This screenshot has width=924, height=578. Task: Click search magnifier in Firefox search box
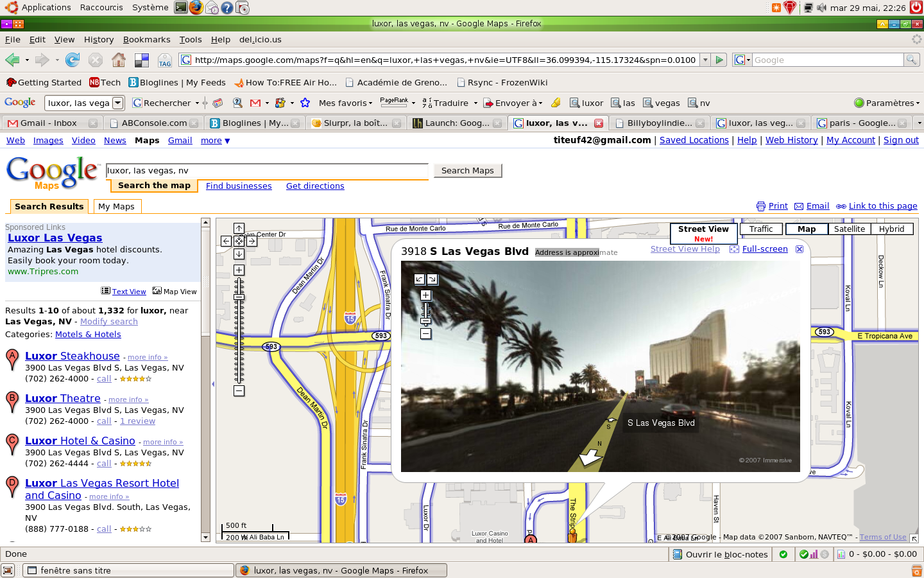click(x=912, y=60)
